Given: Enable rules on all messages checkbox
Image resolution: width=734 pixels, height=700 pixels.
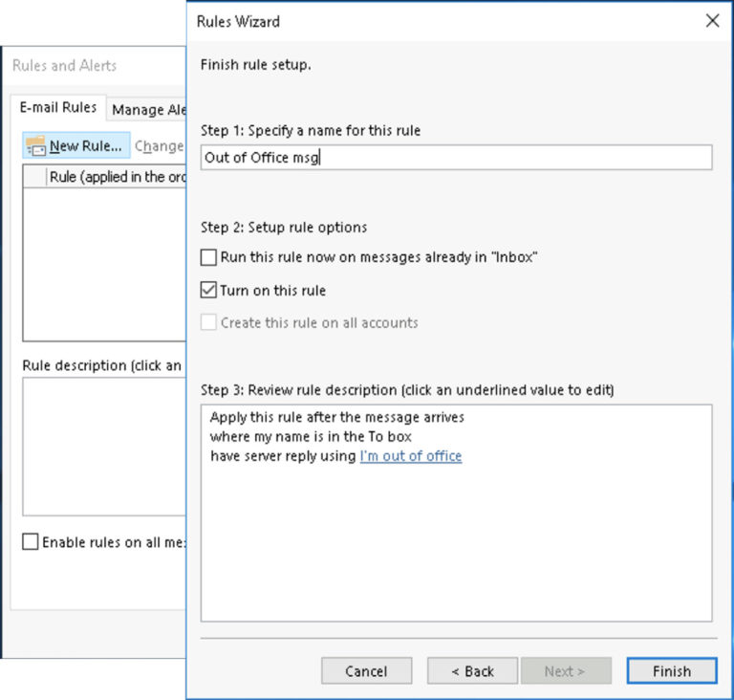Looking at the screenshot, I should [30, 541].
